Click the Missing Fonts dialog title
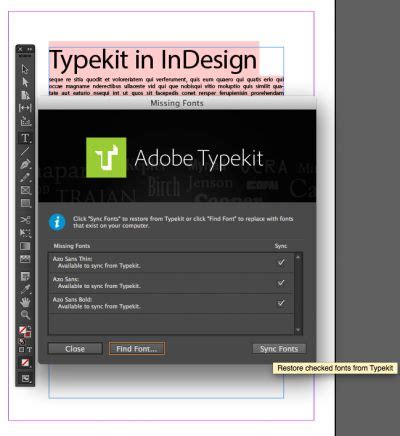This screenshot has width=400, height=436. (177, 103)
